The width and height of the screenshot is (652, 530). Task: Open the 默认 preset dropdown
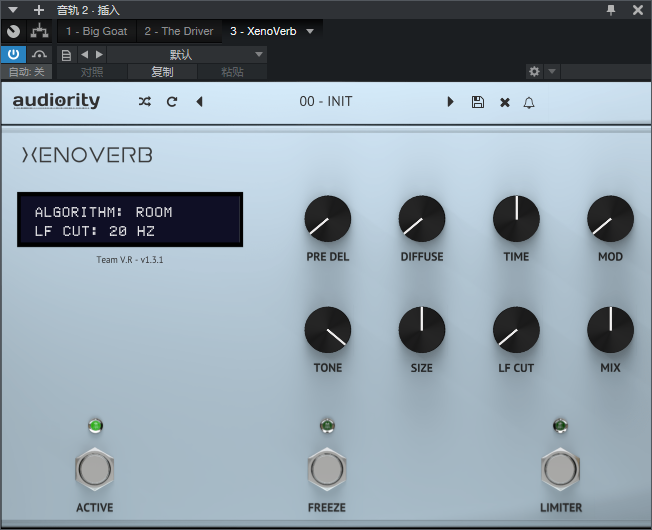187,54
